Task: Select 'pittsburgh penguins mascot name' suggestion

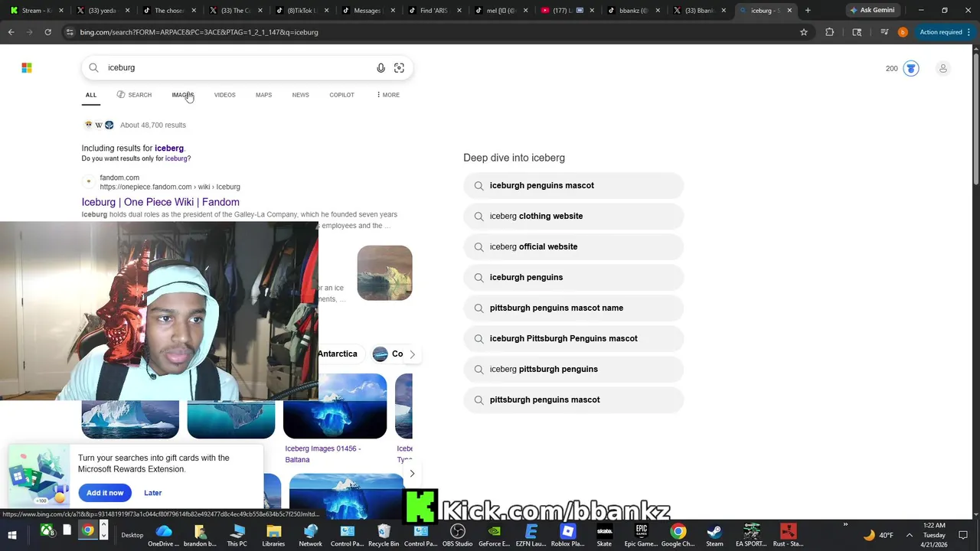Action: click(573, 308)
